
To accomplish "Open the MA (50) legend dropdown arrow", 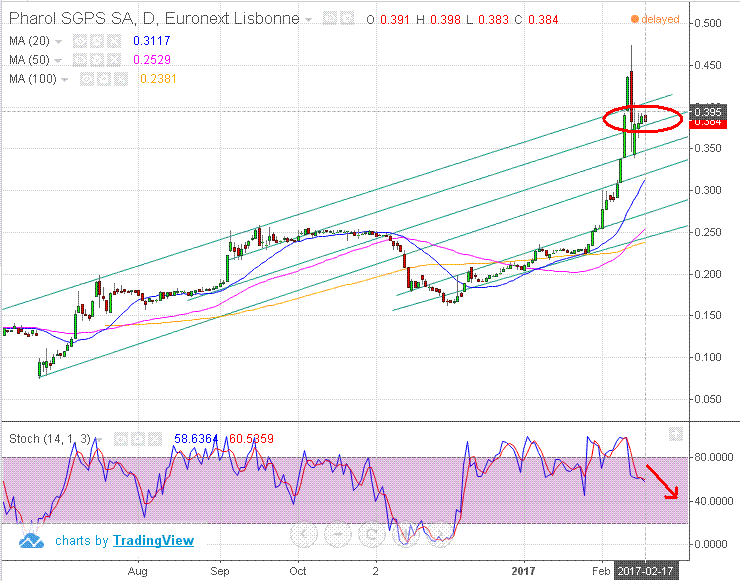I will pos(58,60).
